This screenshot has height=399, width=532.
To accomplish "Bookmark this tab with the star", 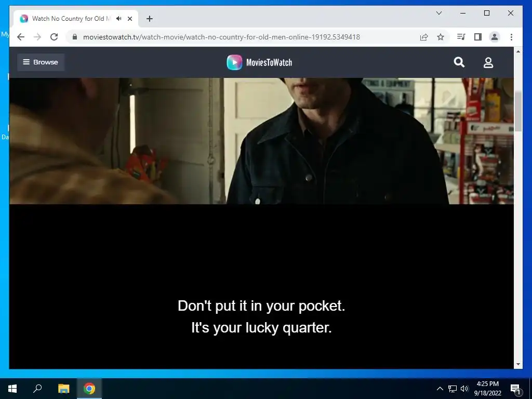I will pyautogui.click(x=441, y=37).
